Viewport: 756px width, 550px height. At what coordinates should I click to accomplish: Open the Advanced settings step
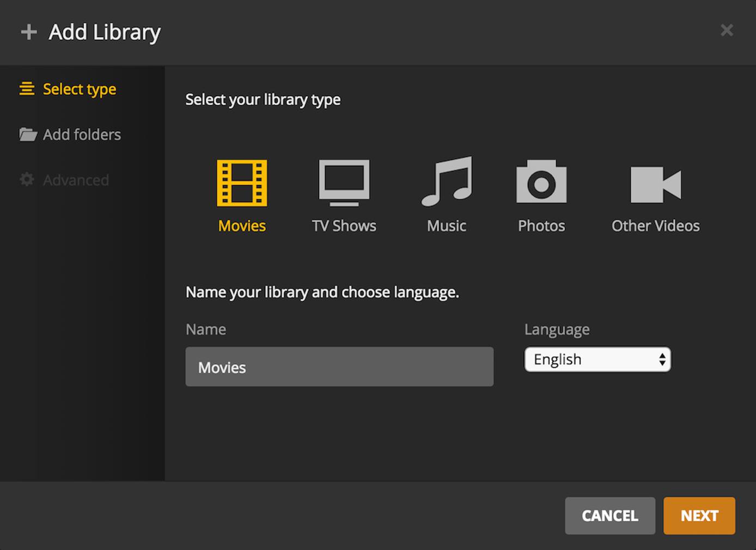[76, 180]
